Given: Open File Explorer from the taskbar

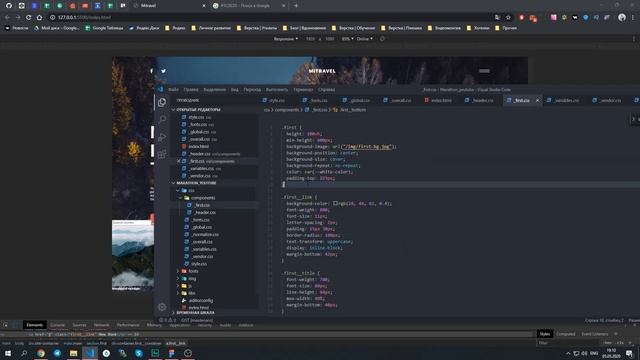Looking at the screenshot, I should pyautogui.click(x=73, y=353).
